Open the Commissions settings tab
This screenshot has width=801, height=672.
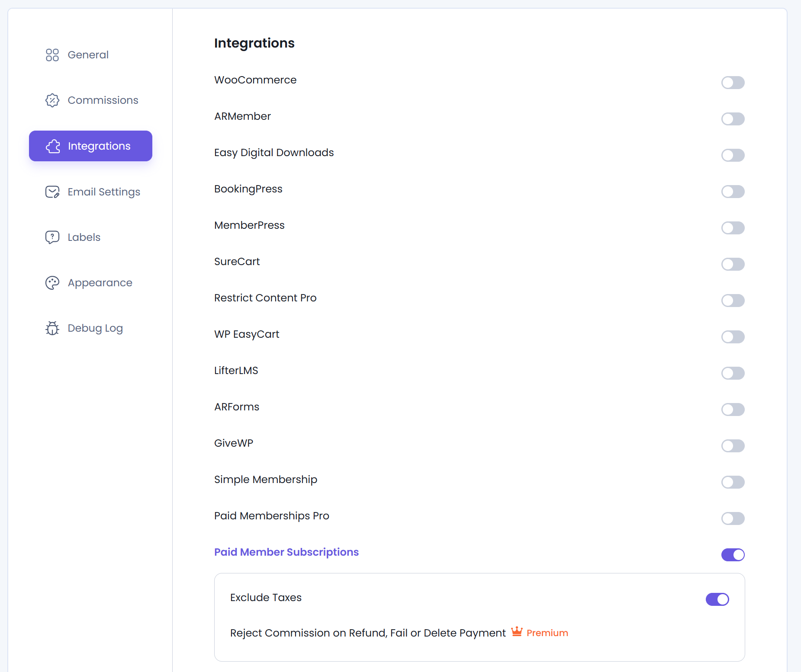tap(103, 100)
